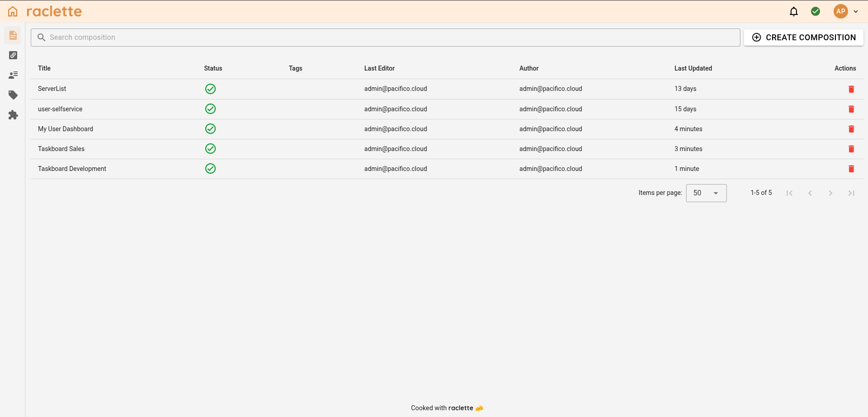Delete the ServerList composition

pyautogui.click(x=851, y=89)
